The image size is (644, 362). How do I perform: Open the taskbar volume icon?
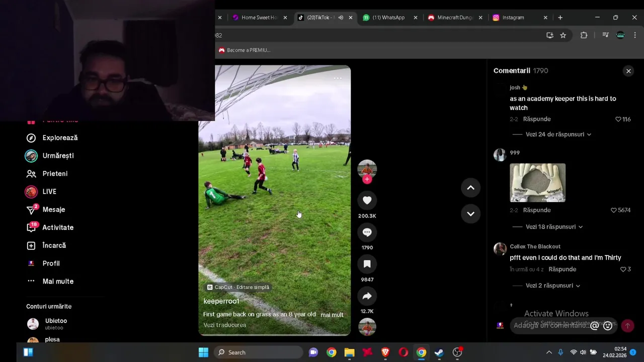pos(583,352)
